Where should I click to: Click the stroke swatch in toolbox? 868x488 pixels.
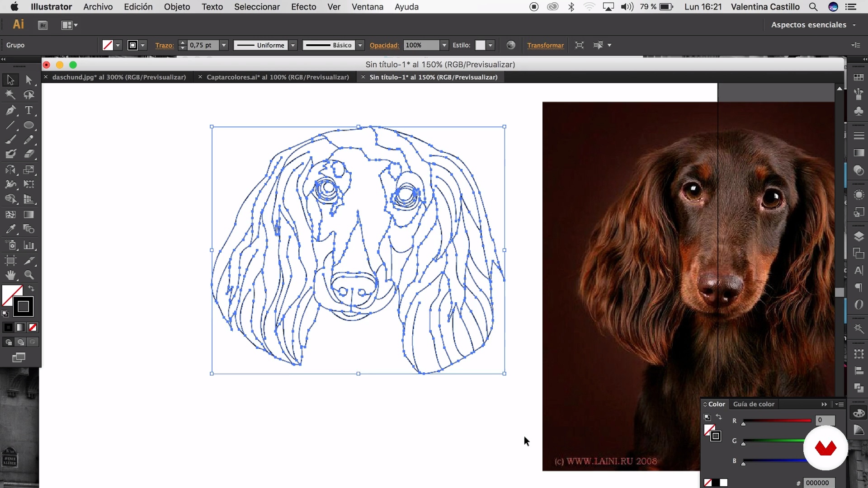point(23,306)
